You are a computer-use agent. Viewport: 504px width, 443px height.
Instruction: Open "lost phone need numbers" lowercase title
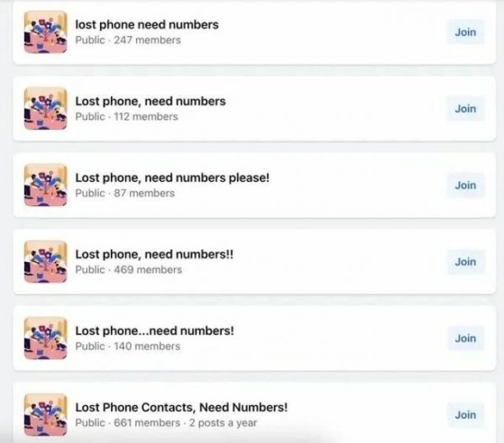pyautogui.click(x=147, y=24)
